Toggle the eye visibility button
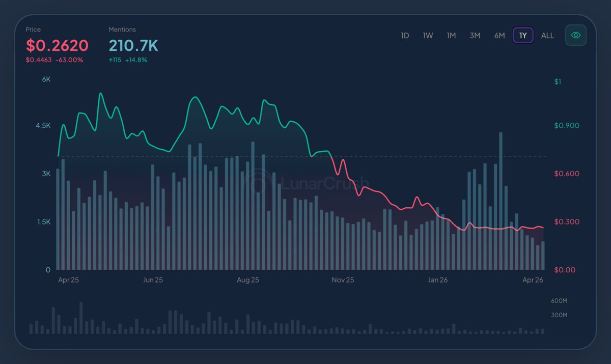This screenshot has width=611, height=364. click(x=576, y=35)
